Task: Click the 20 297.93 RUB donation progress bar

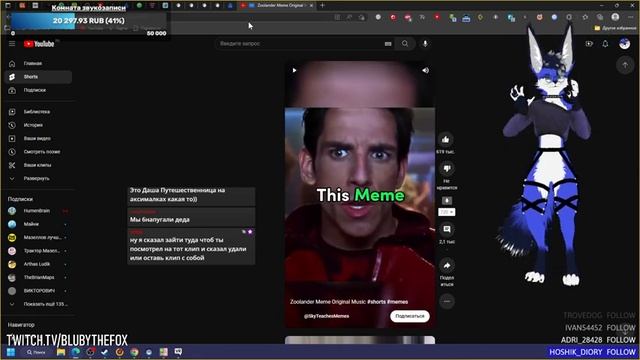Action: (x=89, y=20)
